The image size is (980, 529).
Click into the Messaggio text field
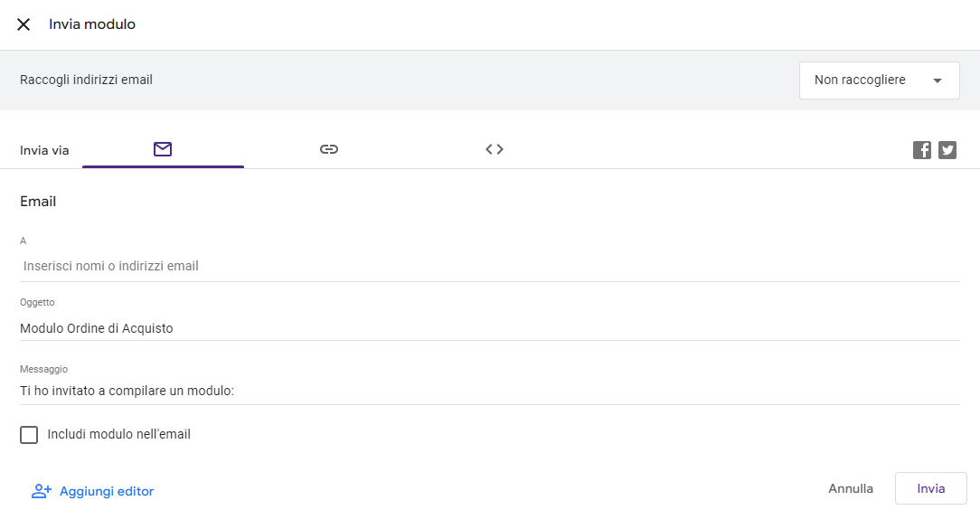pyautogui.click(x=488, y=391)
